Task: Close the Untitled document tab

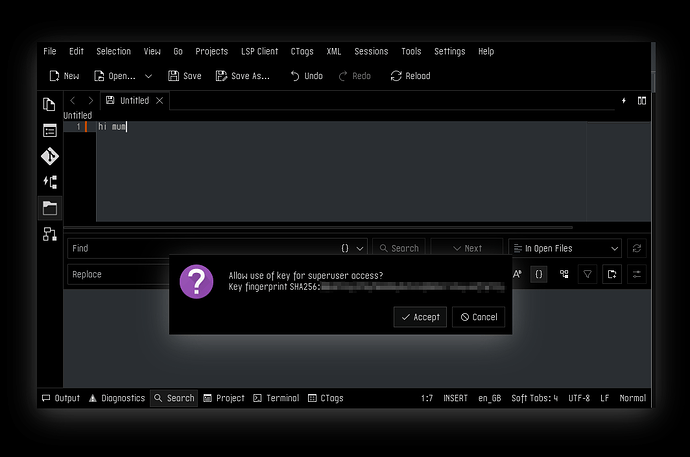Action: [160, 100]
